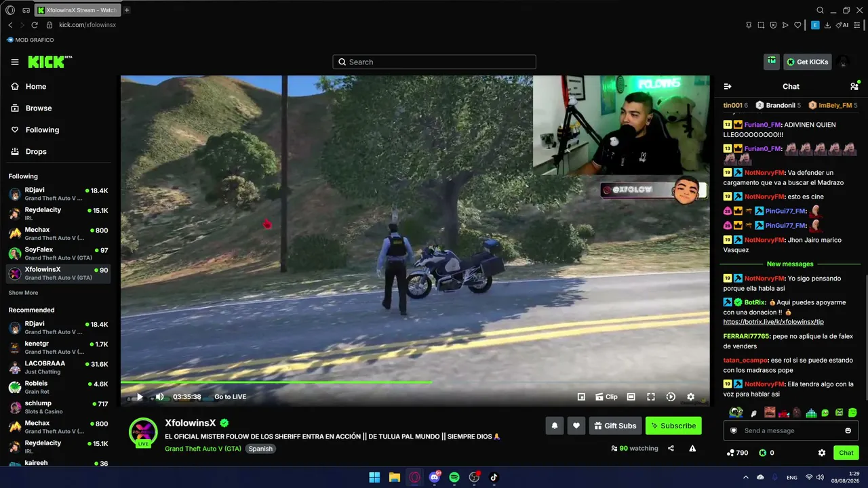Image resolution: width=868 pixels, height=488 pixels.
Task: Open chat settings gear
Action: (822, 453)
